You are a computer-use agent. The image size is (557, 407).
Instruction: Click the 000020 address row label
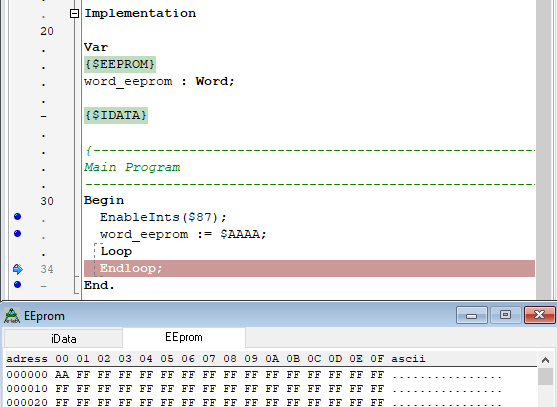[27, 402]
